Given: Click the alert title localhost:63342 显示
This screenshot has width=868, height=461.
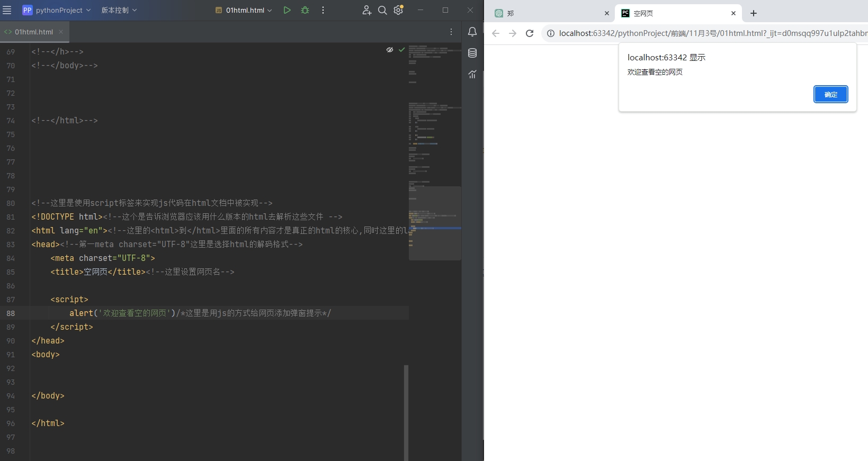Looking at the screenshot, I should tap(666, 57).
